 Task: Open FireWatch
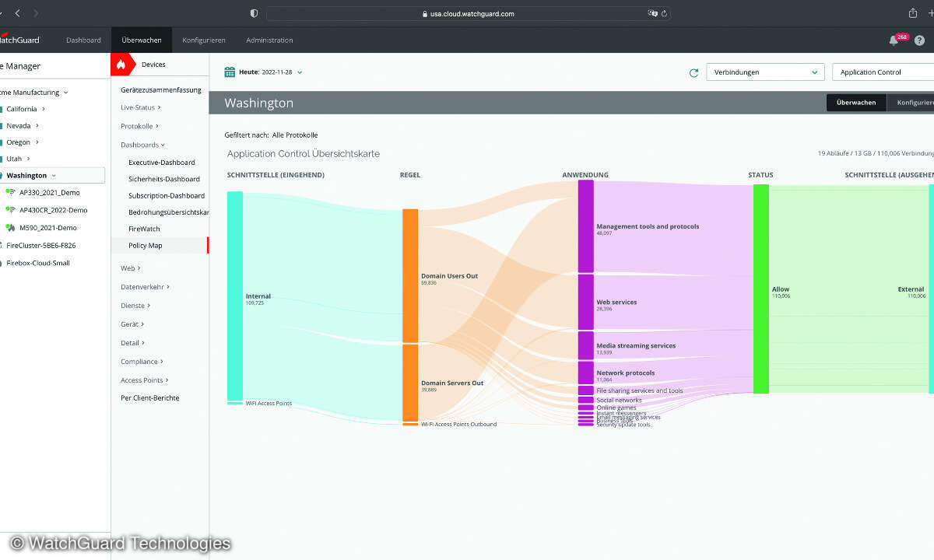[x=144, y=229]
